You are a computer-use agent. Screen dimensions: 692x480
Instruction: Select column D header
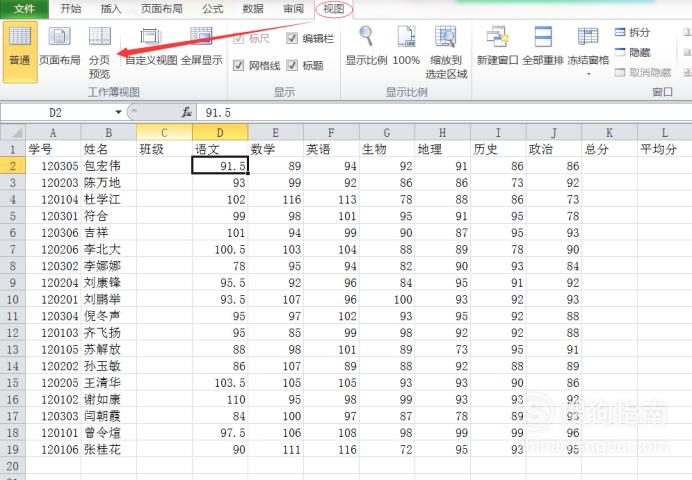pyautogui.click(x=220, y=132)
